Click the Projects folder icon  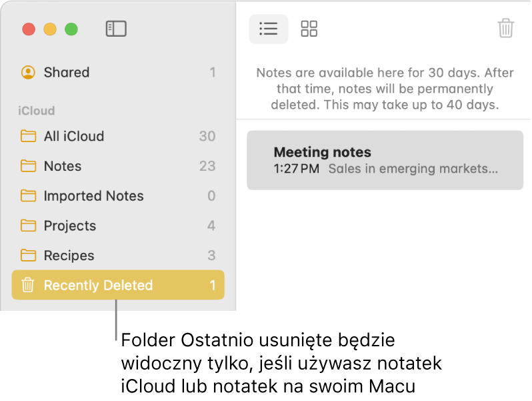click(28, 226)
